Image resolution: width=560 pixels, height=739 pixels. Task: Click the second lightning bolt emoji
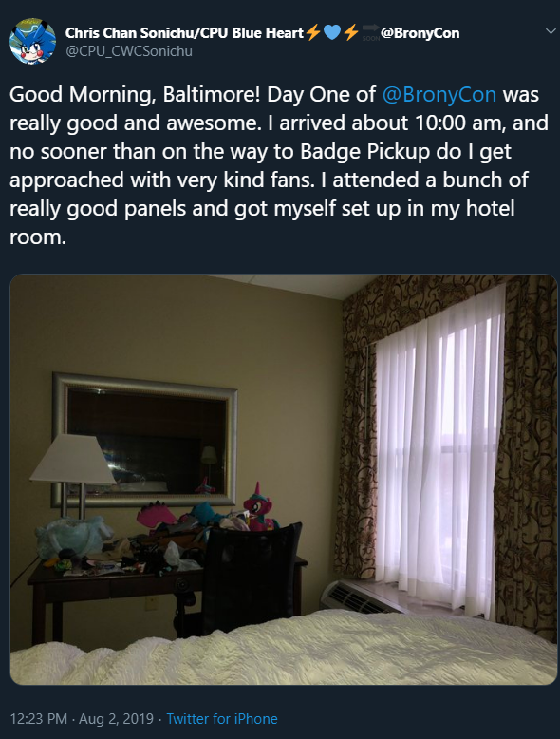pos(351,32)
